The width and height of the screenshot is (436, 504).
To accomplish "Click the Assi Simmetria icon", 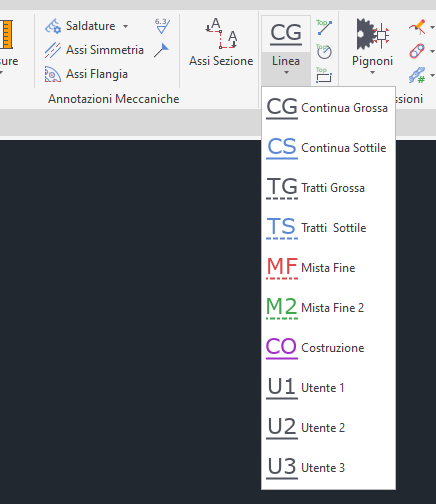I will tap(53, 50).
